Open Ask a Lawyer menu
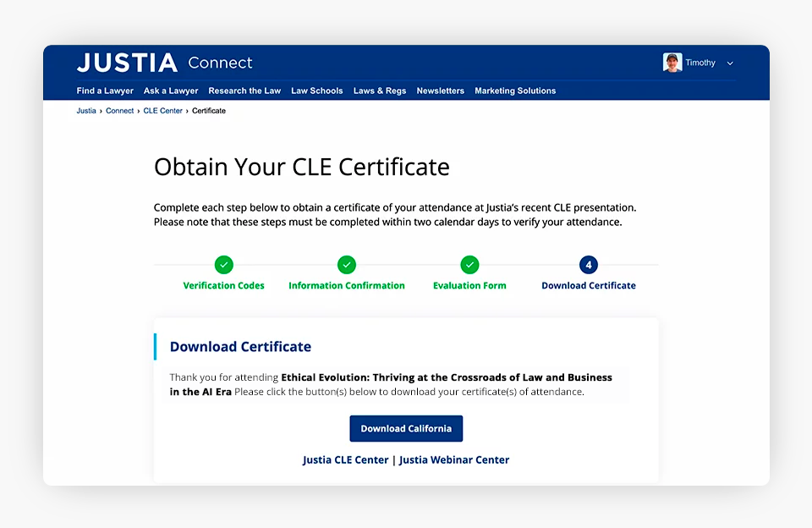The image size is (812, 528). click(x=171, y=91)
